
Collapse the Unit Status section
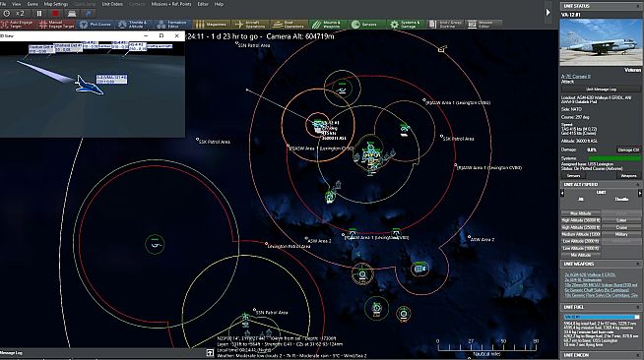click(638, 6)
